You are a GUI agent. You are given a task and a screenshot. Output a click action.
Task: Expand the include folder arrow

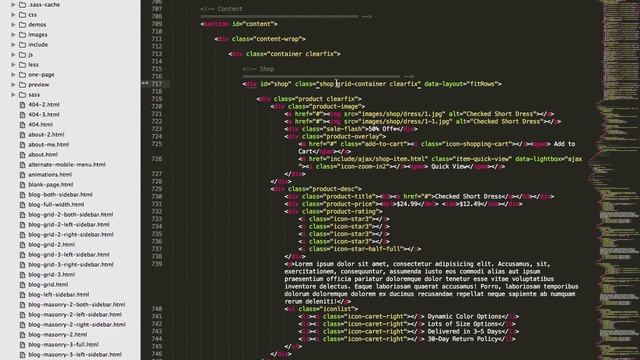[13, 44]
